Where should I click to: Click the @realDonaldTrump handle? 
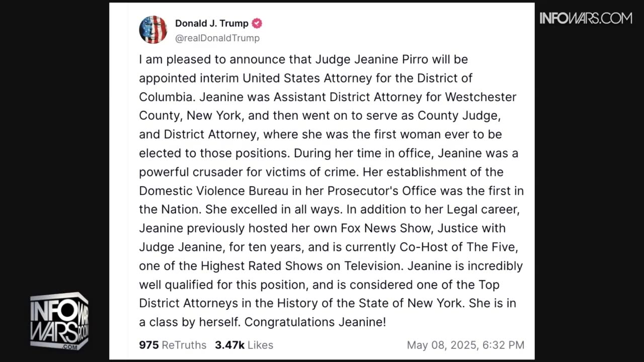pyautogui.click(x=217, y=38)
